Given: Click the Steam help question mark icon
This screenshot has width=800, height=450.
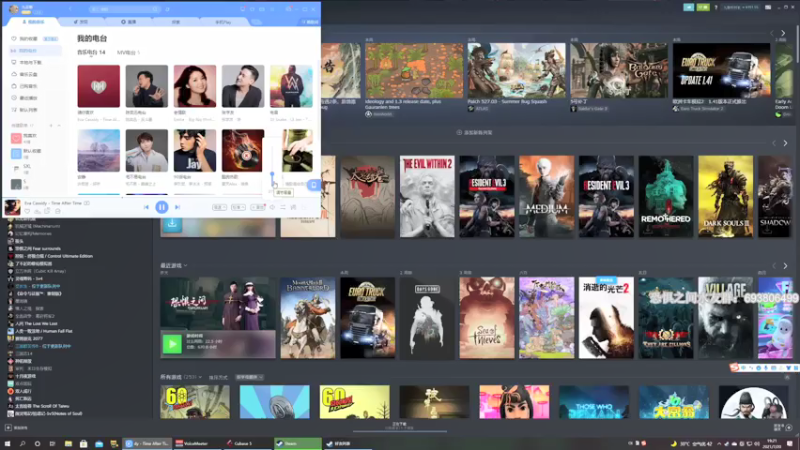Looking at the screenshot, I should point(716,8).
